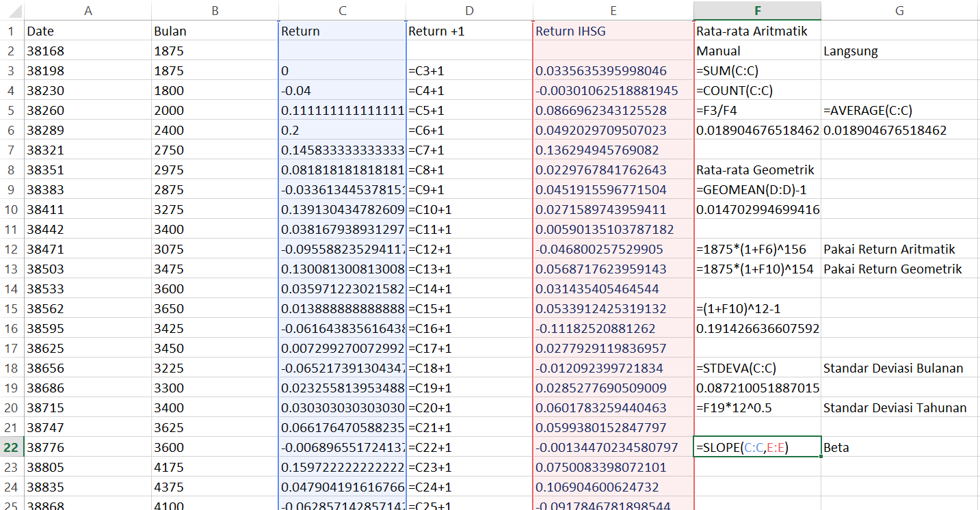This screenshot has height=510, width=980.
Task: Select row 22 header
Action: click(12, 447)
